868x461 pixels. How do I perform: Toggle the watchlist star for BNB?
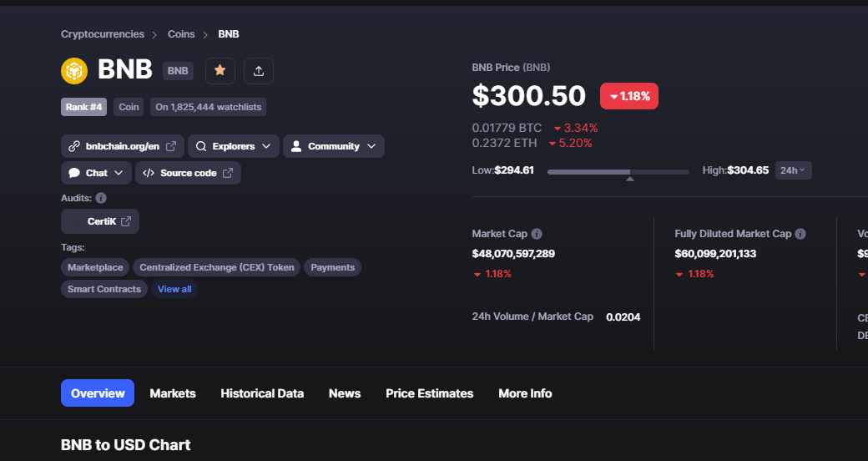pyautogui.click(x=220, y=70)
